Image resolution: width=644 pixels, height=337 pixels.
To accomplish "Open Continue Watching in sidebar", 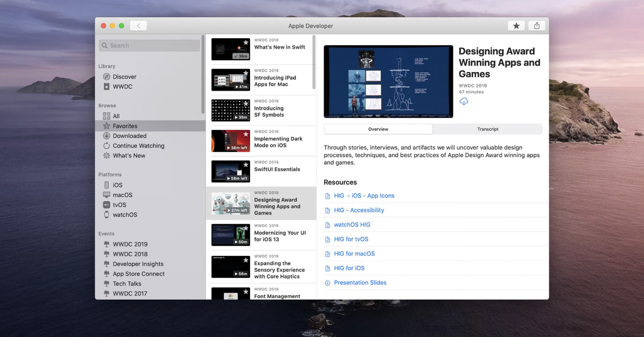I will click(x=138, y=146).
